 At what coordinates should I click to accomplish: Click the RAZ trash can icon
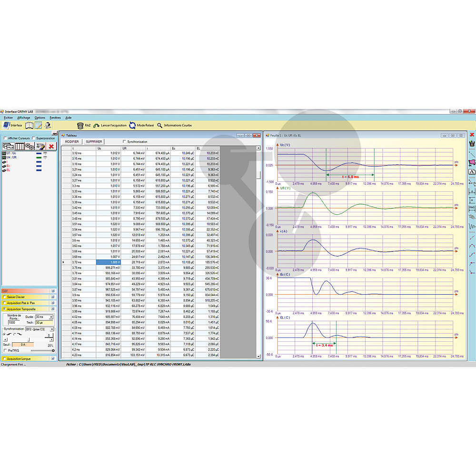[x=80, y=125]
